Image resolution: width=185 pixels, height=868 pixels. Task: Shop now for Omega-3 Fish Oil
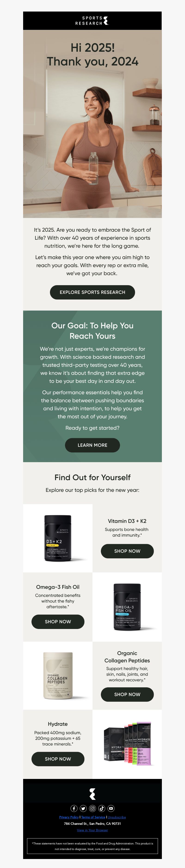[x=58, y=622]
